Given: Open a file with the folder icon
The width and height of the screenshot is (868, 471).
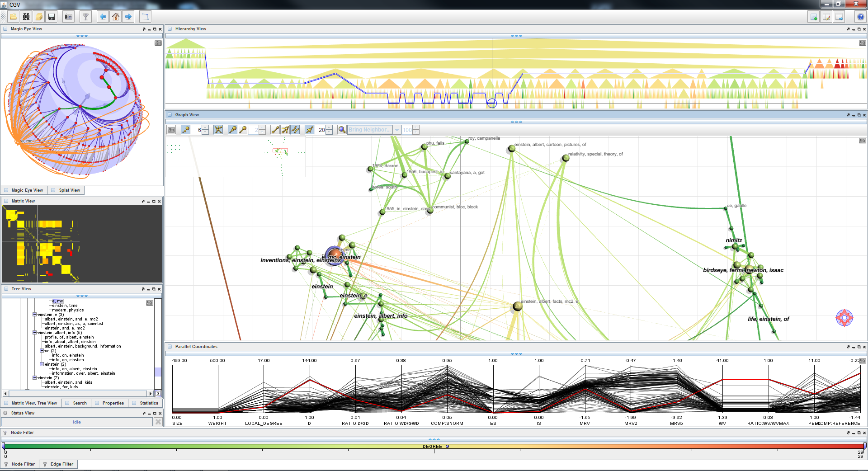Looking at the screenshot, I should point(14,17).
